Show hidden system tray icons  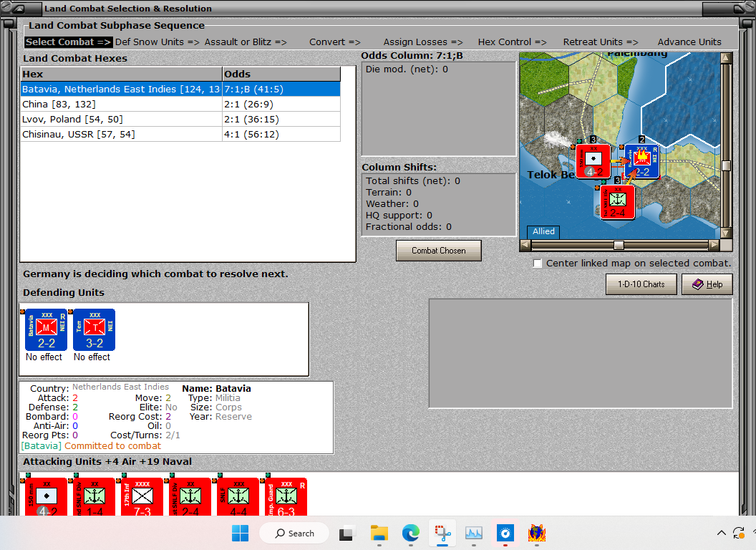click(722, 533)
